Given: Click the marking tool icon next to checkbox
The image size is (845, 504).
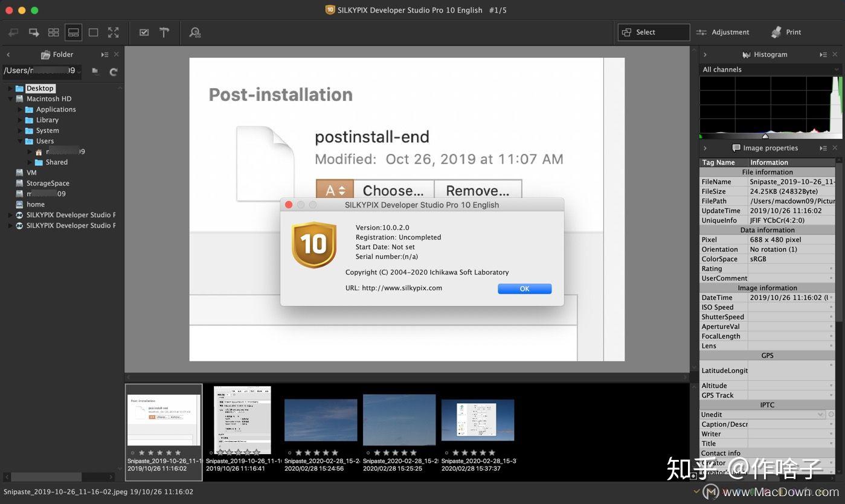Looking at the screenshot, I should (164, 32).
